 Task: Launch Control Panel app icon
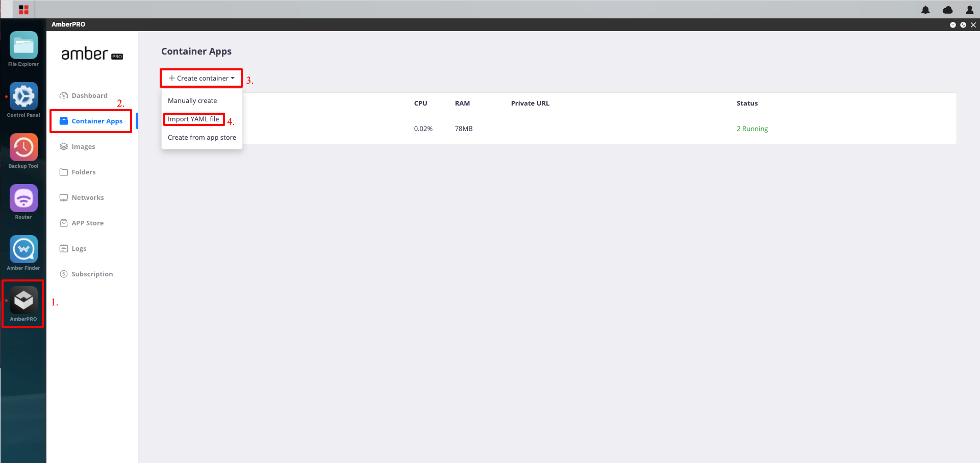pos(23,96)
